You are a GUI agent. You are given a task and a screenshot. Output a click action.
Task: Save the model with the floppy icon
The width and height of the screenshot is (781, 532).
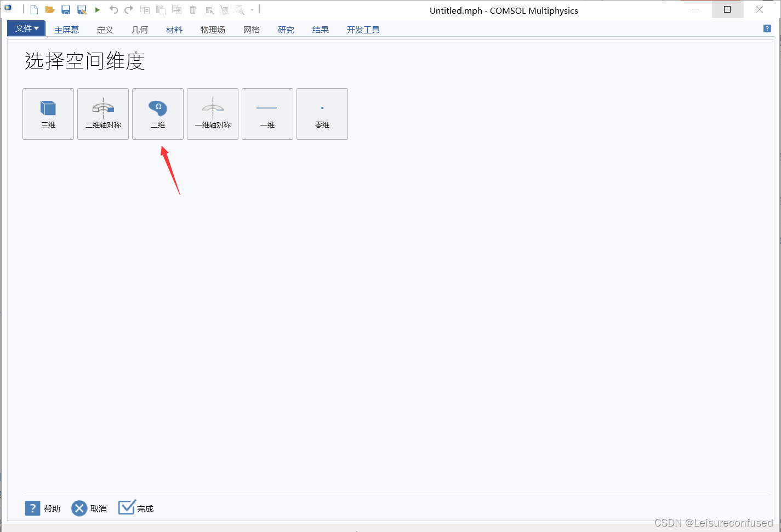(x=66, y=10)
